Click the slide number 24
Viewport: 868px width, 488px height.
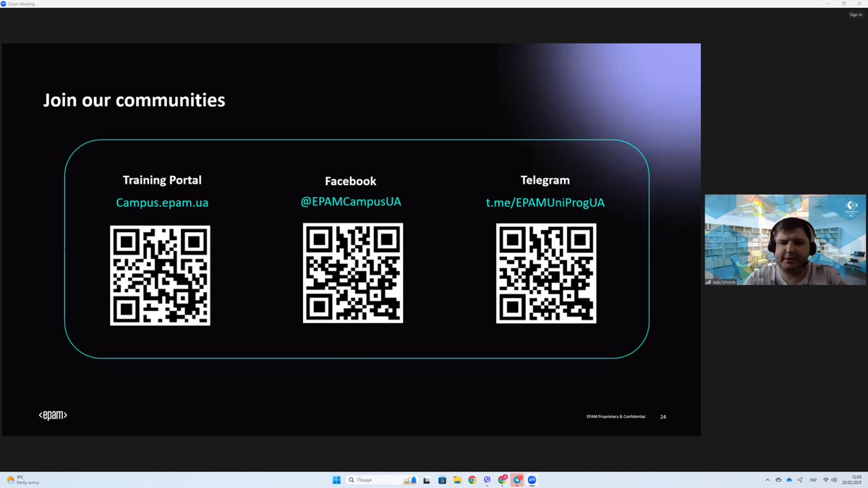pos(663,416)
